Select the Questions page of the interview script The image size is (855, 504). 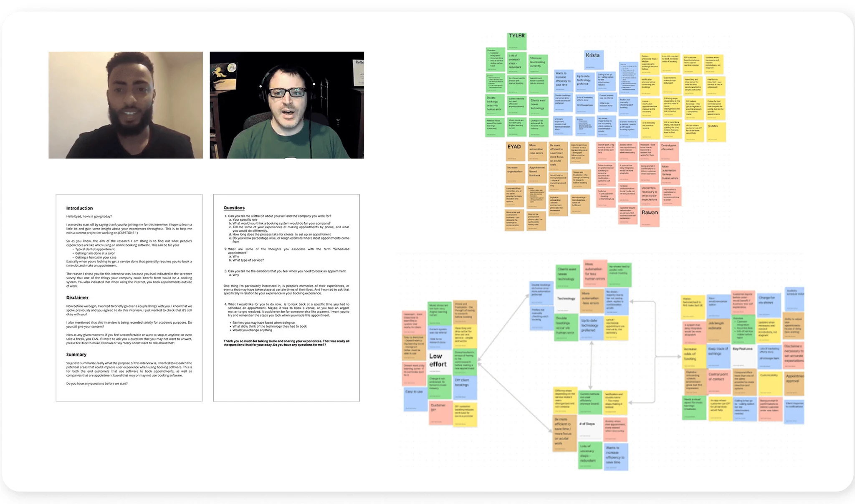(x=286, y=298)
